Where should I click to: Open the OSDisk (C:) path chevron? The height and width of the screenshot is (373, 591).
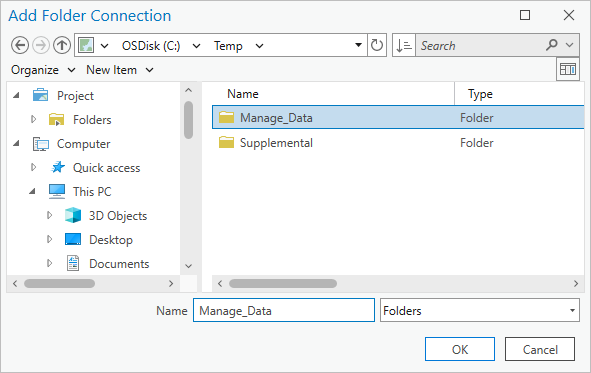[196, 46]
